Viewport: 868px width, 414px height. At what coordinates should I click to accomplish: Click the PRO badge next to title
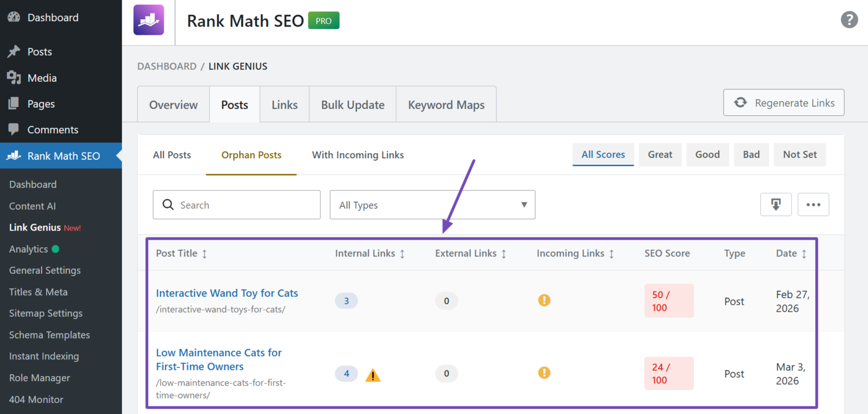(324, 21)
